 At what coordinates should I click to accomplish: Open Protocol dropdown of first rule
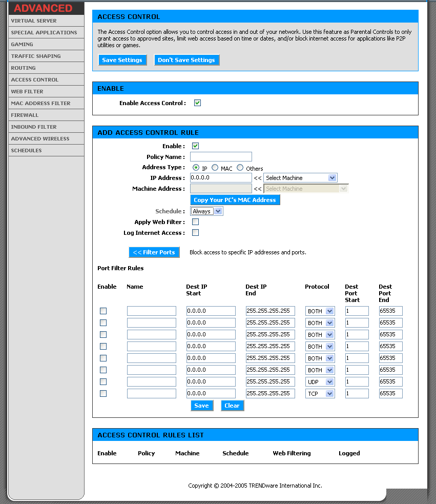[320, 311]
